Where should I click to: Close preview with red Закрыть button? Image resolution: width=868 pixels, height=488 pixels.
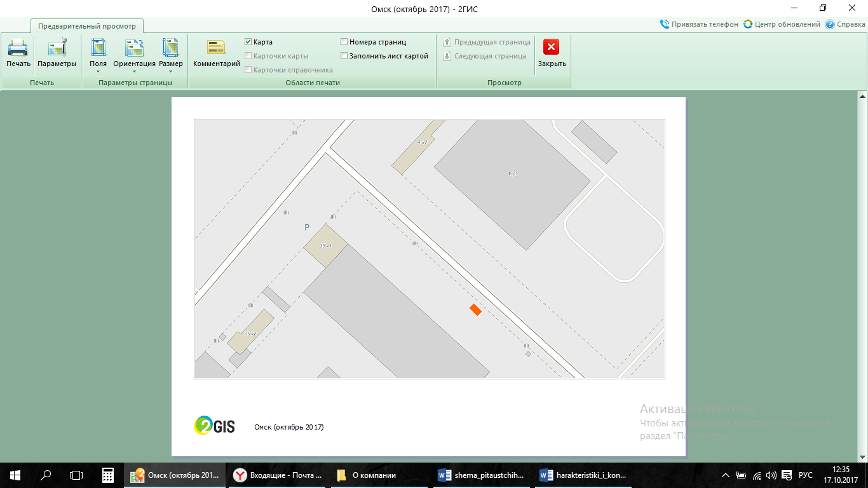552,48
